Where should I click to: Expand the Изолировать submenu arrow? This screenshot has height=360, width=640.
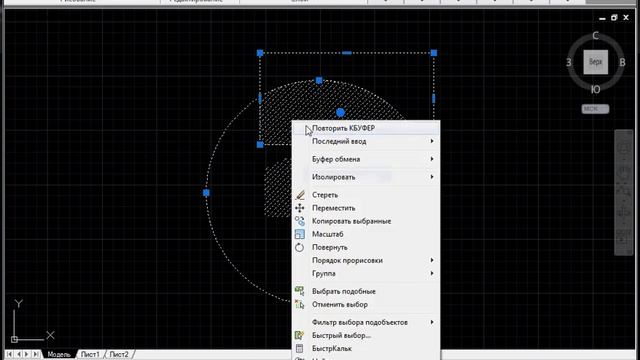coord(432,177)
